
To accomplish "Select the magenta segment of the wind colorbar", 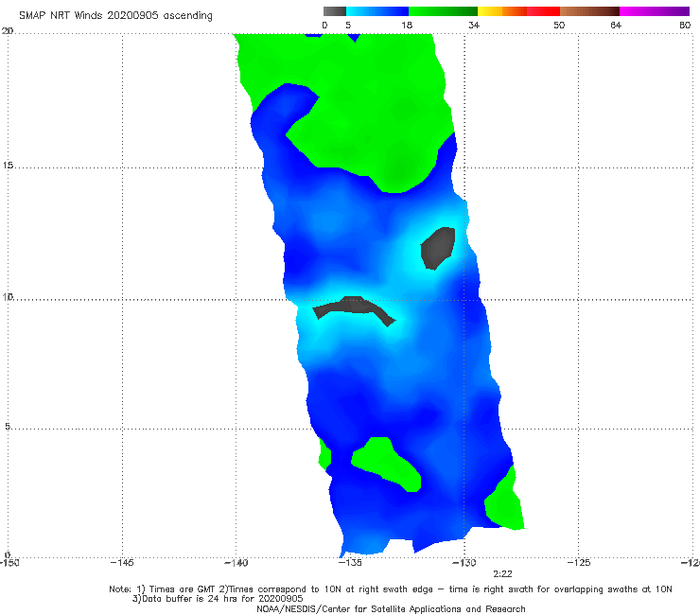I will coord(655,11).
